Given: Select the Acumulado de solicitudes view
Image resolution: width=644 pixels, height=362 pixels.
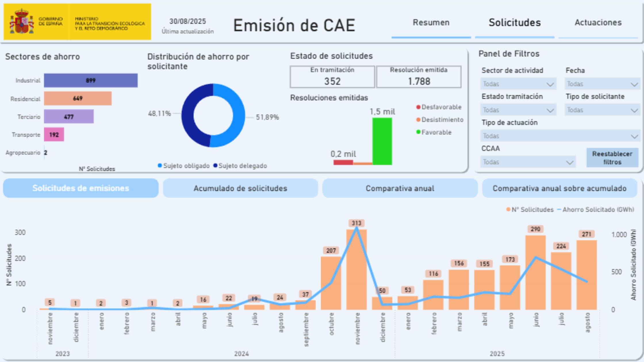Looking at the screenshot, I should [240, 188].
